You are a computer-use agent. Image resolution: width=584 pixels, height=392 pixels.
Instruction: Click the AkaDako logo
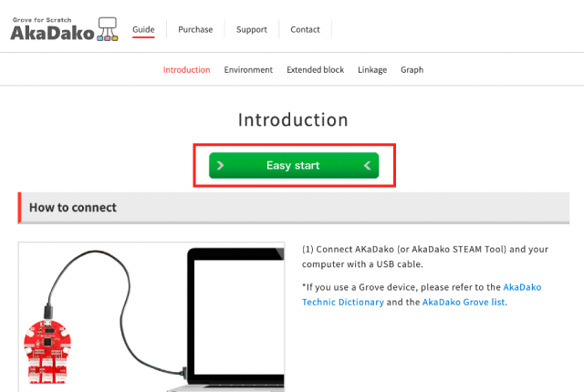click(64, 29)
